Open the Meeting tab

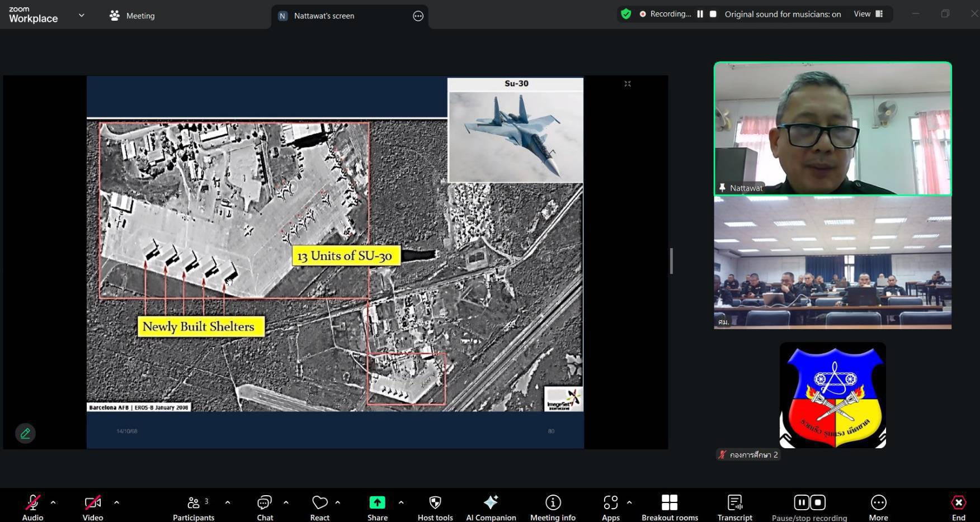pos(133,16)
